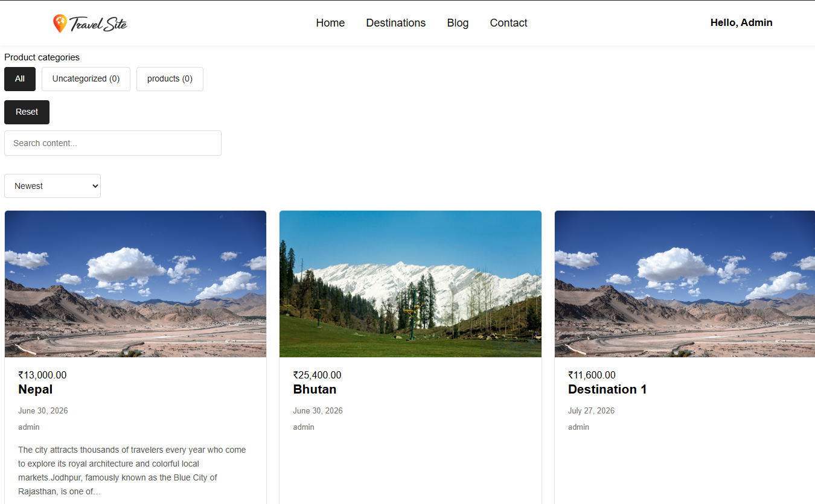Click the Hello, Admin greeting
This screenshot has width=815, height=504.
pos(741,23)
